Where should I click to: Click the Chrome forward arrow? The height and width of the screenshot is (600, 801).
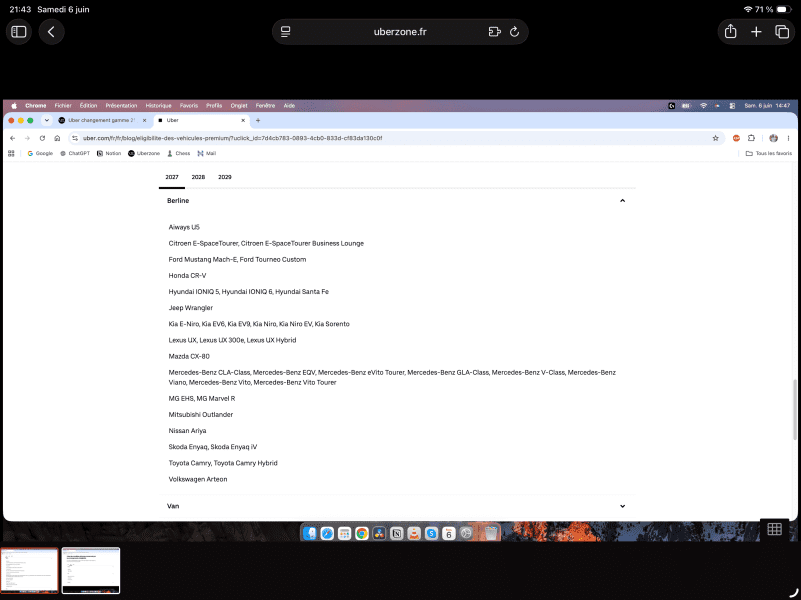tap(28, 138)
